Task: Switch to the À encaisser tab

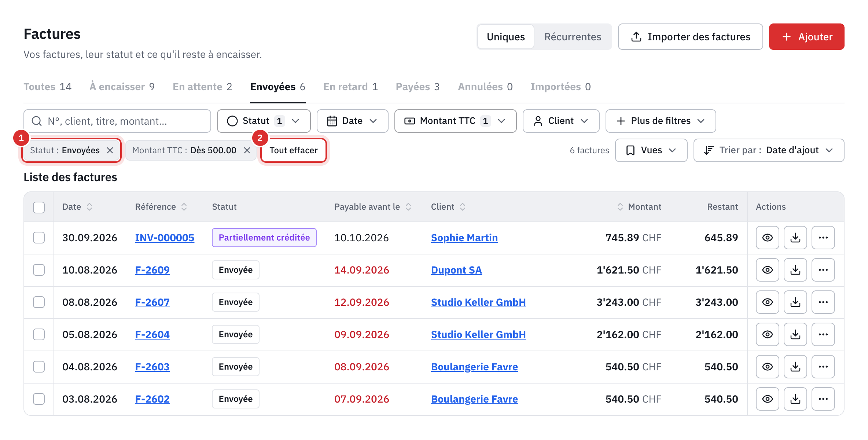Action: [122, 87]
